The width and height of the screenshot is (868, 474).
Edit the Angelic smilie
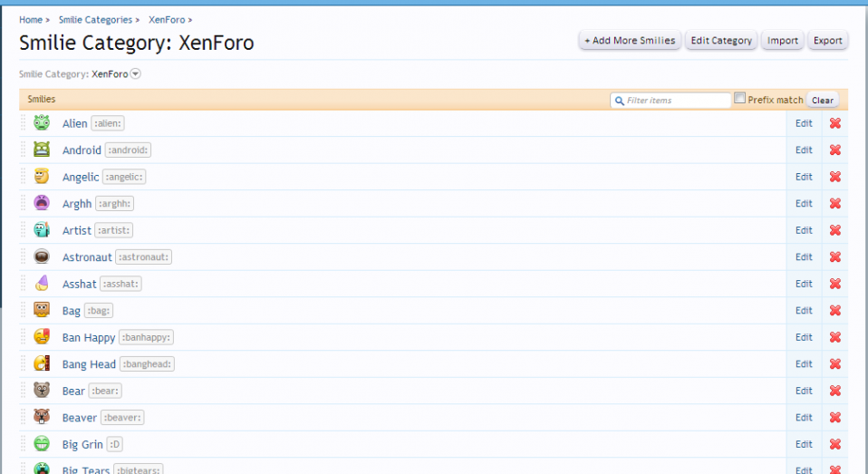coord(804,177)
